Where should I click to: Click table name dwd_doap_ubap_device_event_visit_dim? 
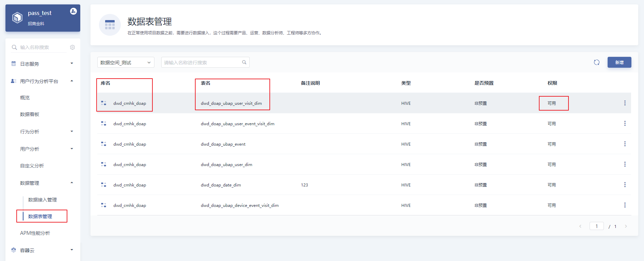click(240, 206)
